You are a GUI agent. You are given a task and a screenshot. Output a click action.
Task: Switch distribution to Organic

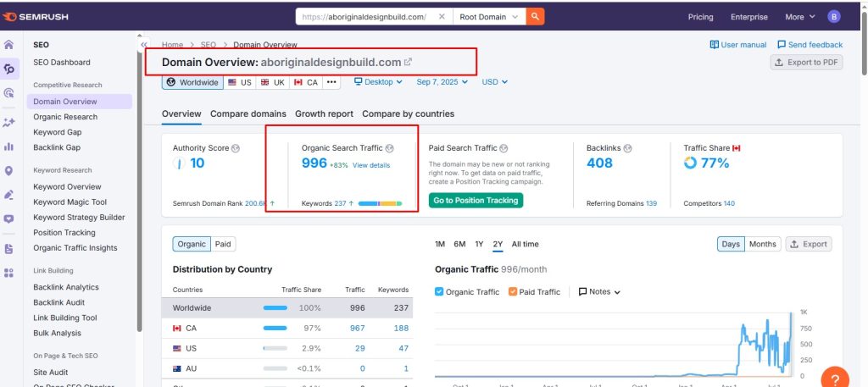(x=192, y=244)
